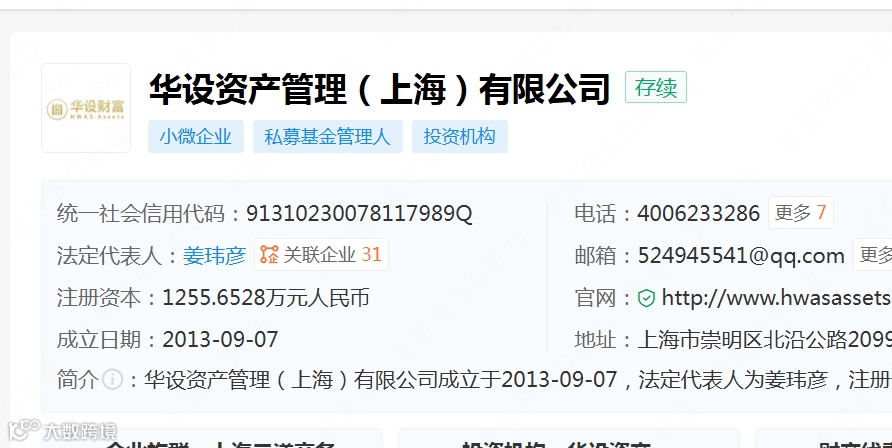The image size is (892, 448).
Task: Open legal representative 姜玮彦 link
Action: click(x=214, y=255)
